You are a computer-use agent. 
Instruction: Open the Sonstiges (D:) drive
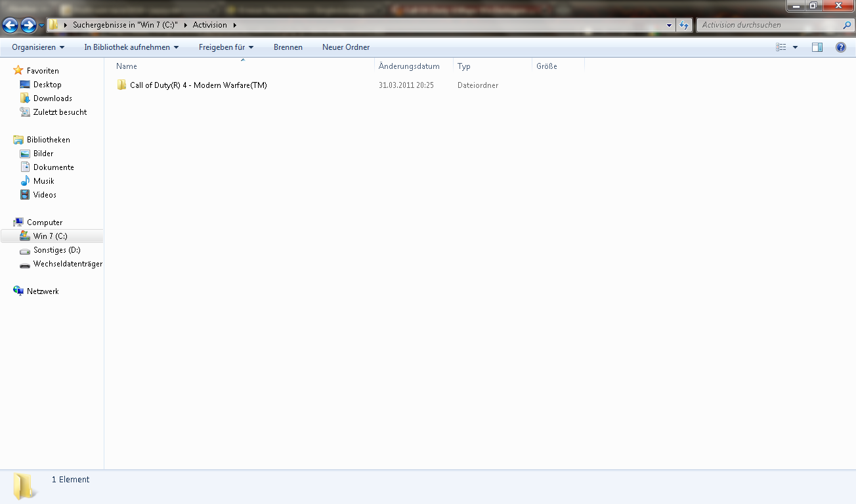point(57,250)
